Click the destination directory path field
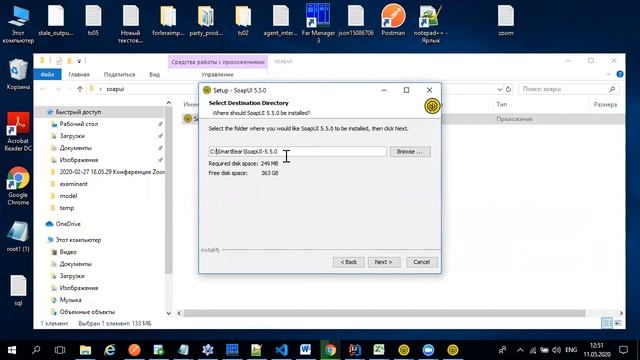The height and width of the screenshot is (360, 640). [x=298, y=151]
